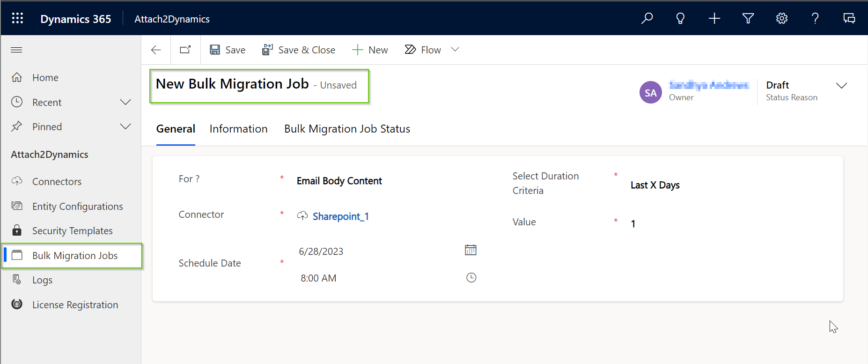Image resolution: width=868 pixels, height=364 pixels.
Task: Click the plus quick create icon
Action: click(714, 18)
